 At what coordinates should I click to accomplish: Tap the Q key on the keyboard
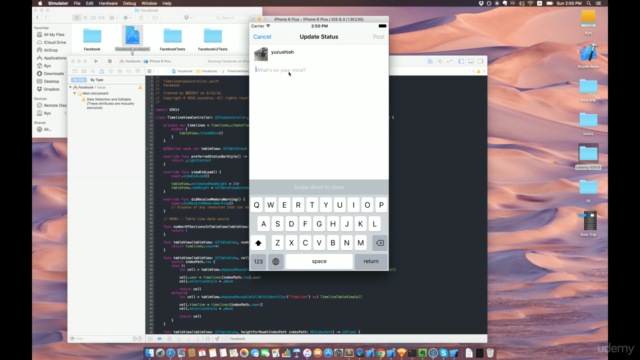pyautogui.click(x=256, y=205)
